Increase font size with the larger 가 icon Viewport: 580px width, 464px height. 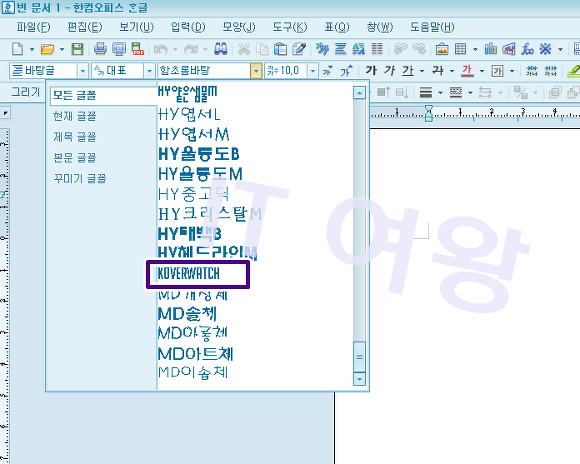[x=346, y=70]
